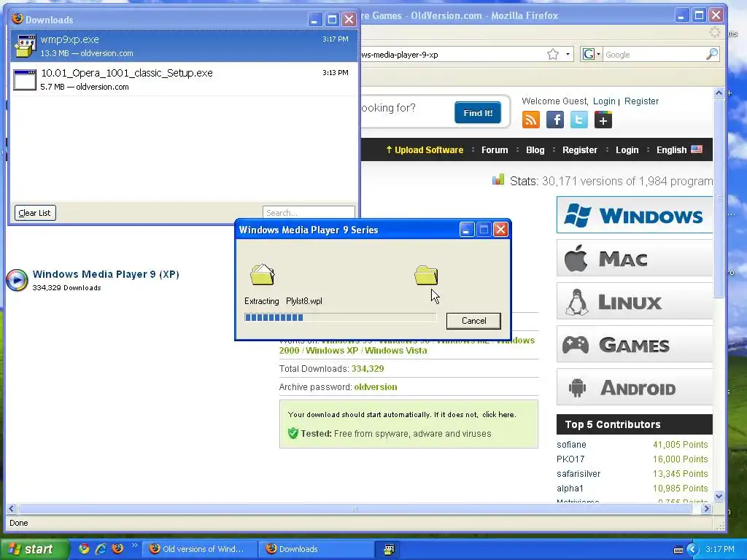Click the horizontal scrollbar right arrow
747x560 pixels.
(706, 508)
